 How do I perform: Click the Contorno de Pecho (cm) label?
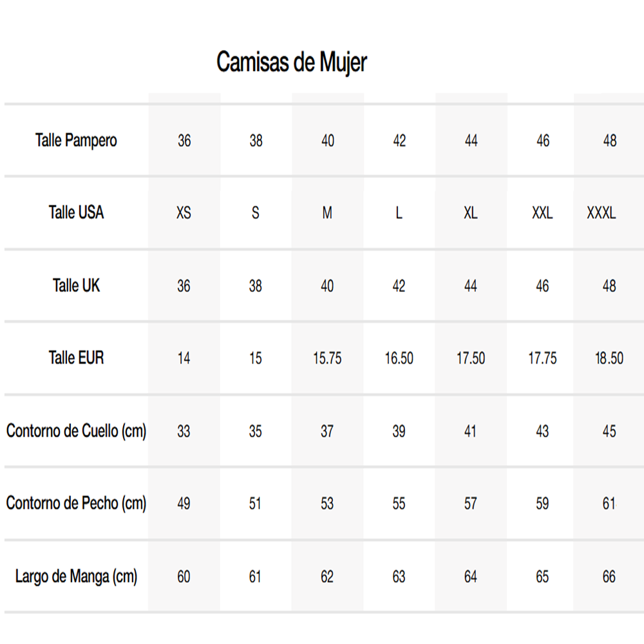pos(76,503)
